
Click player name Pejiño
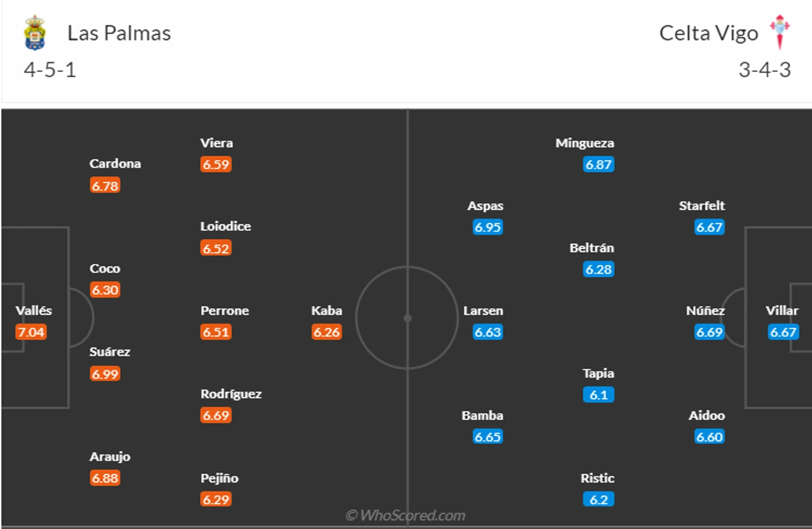(x=219, y=478)
